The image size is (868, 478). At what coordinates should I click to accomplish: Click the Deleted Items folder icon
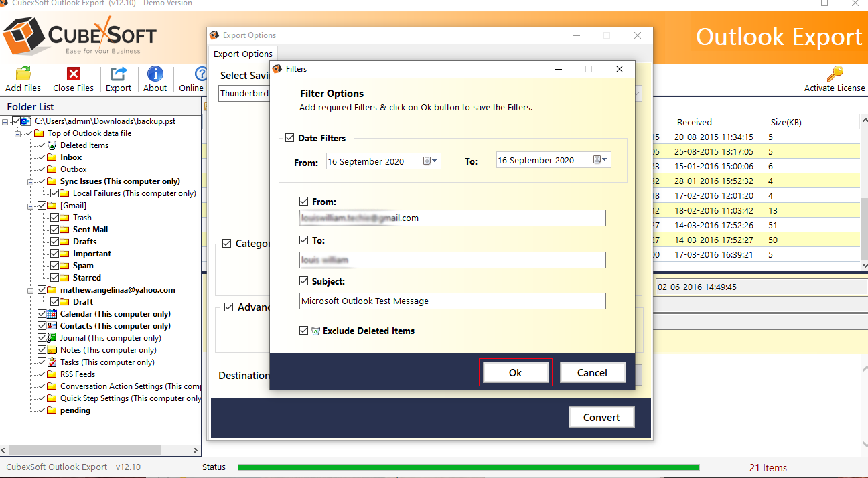52,145
